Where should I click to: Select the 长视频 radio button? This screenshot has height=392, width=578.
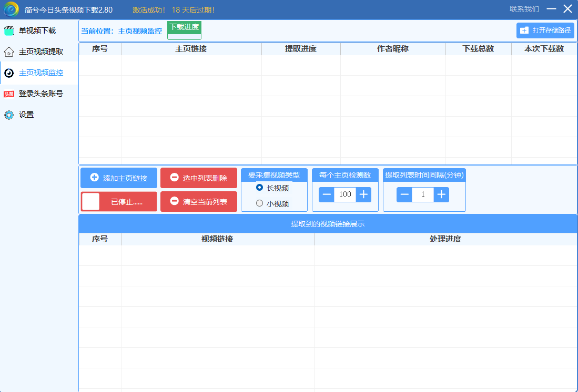259,188
